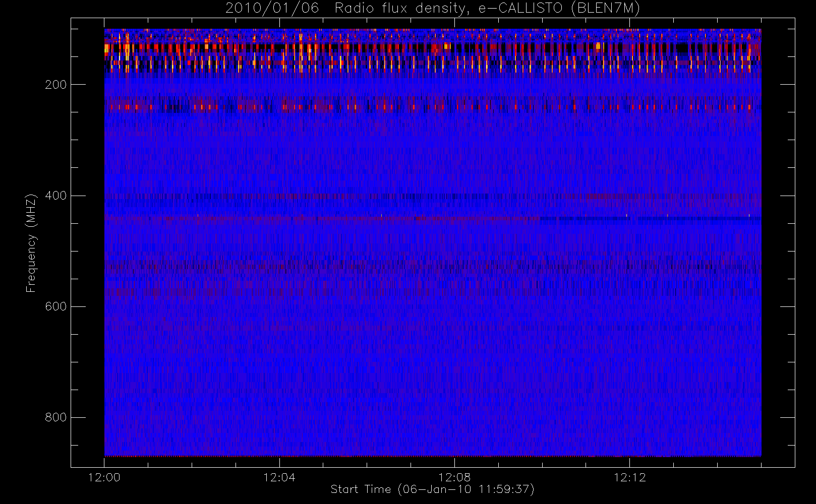The width and height of the screenshot is (816, 504).
Task: Click the 600 frequency tick label
Action: coord(55,306)
